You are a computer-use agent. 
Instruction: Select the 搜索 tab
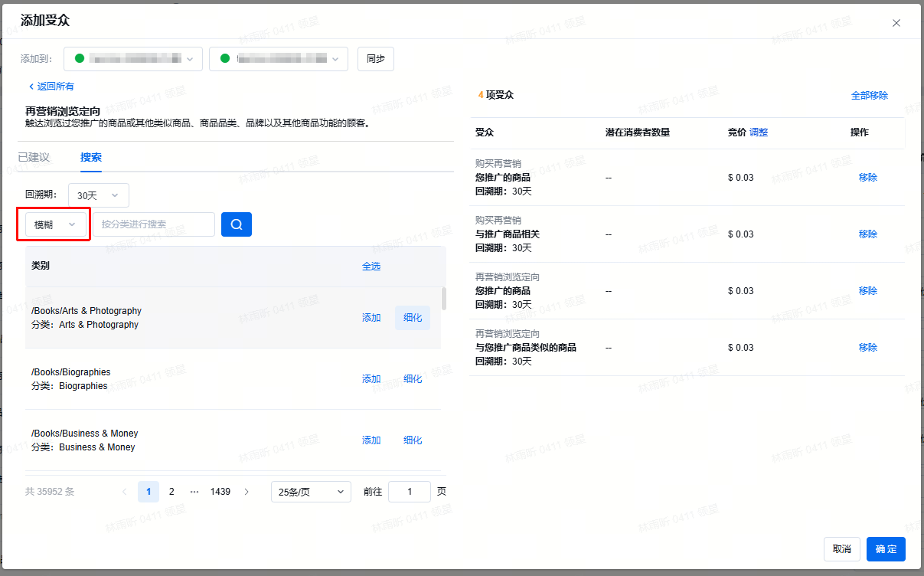click(91, 157)
